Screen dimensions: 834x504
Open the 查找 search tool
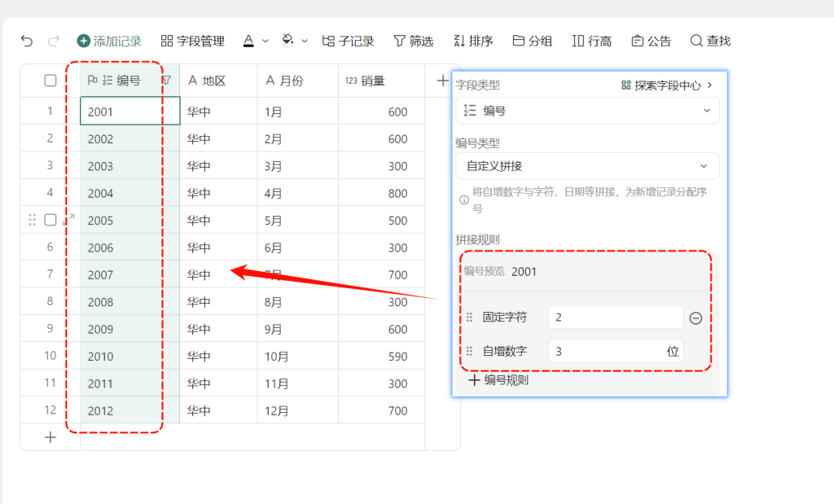pyautogui.click(x=710, y=41)
